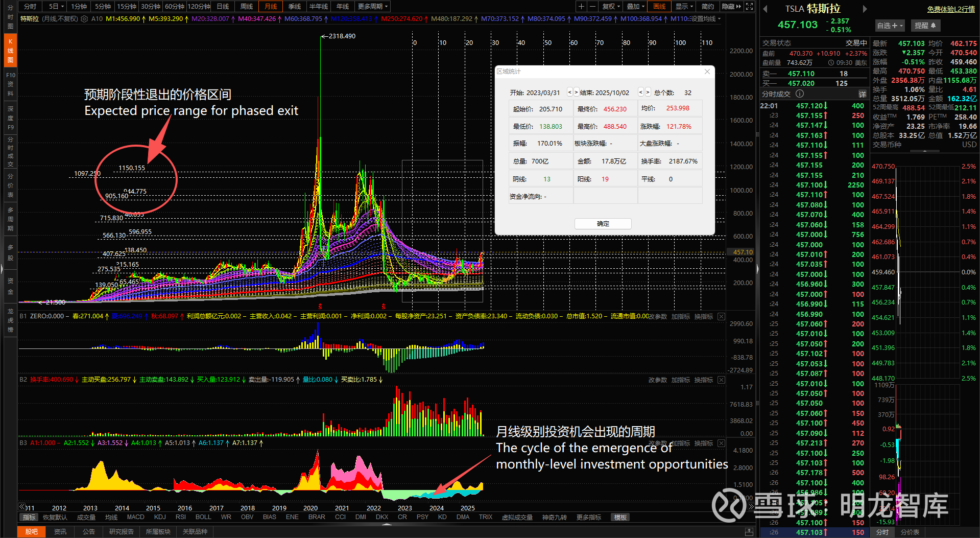Expand the 更多周期 dropdown
Image resolution: width=980 pixels, height=538 pixels.
pyautogui.click(x=373, y=7)
